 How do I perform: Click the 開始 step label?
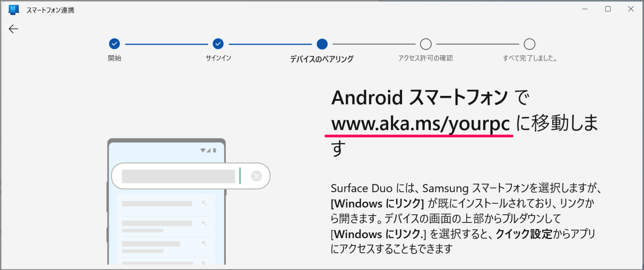tap(114, 58)
